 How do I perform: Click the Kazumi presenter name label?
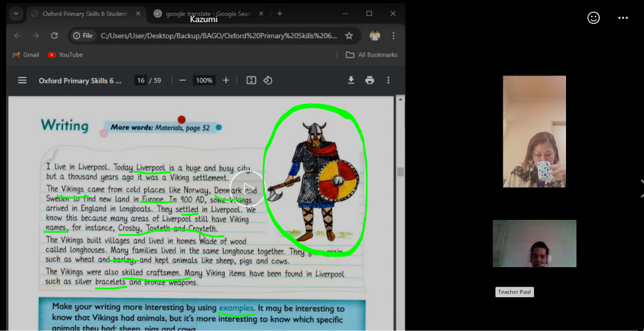coord(204,19)
